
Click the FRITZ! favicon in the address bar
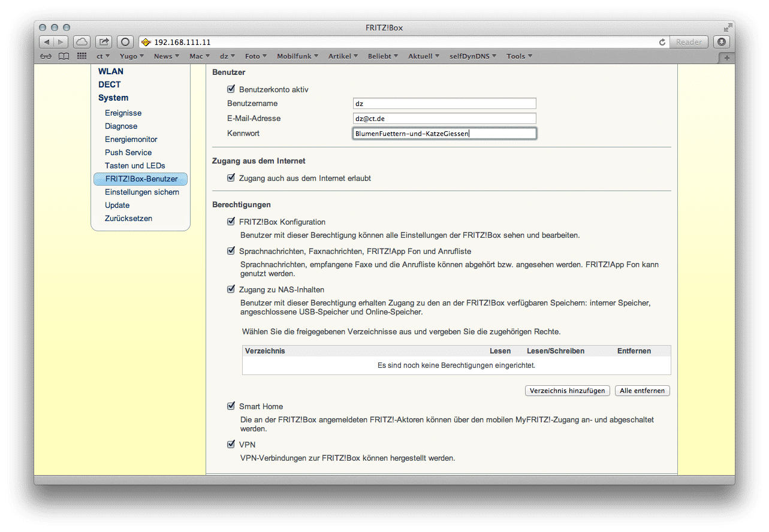click(x=146, y=43)
